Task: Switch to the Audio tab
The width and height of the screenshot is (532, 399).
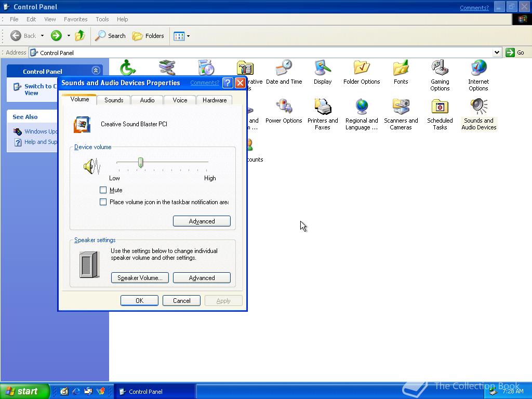Action: click(147, 100)
